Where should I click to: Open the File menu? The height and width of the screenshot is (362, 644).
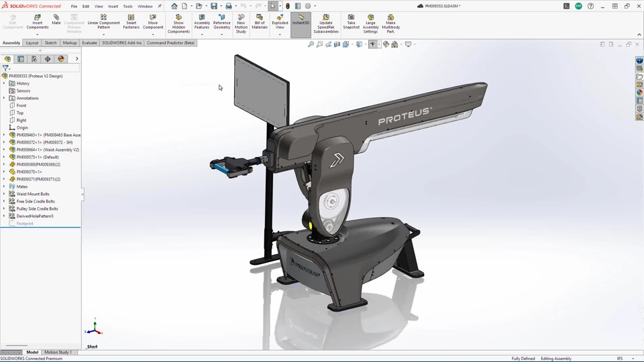pos(74,7)
